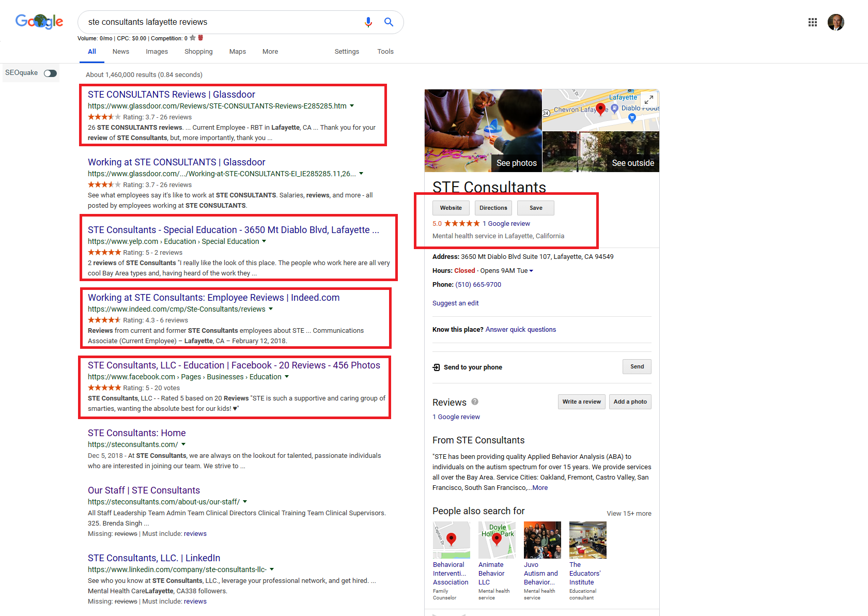Open Our Staff STE Consultants result

pos(144,490)
